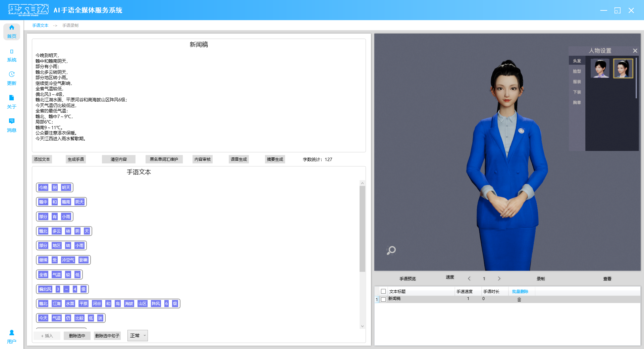Decrease speed with the left chevron
Image resolution: width=644 pixels, height=349 pixels.
[x=469, y=279]
